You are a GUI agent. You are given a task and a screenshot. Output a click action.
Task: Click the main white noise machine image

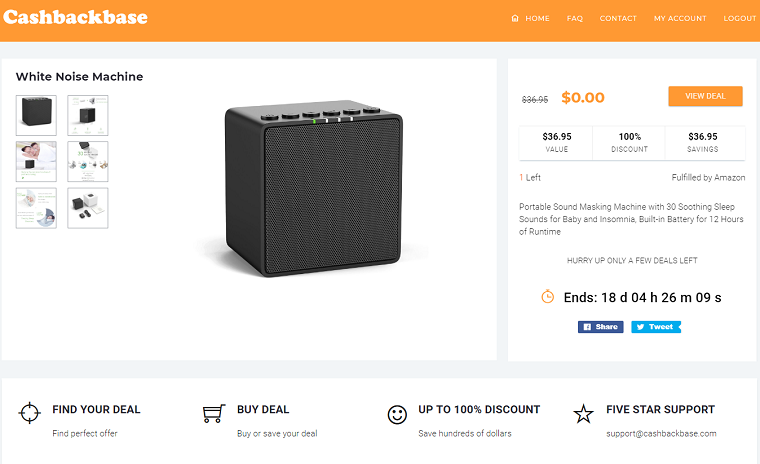click(314, 190)
